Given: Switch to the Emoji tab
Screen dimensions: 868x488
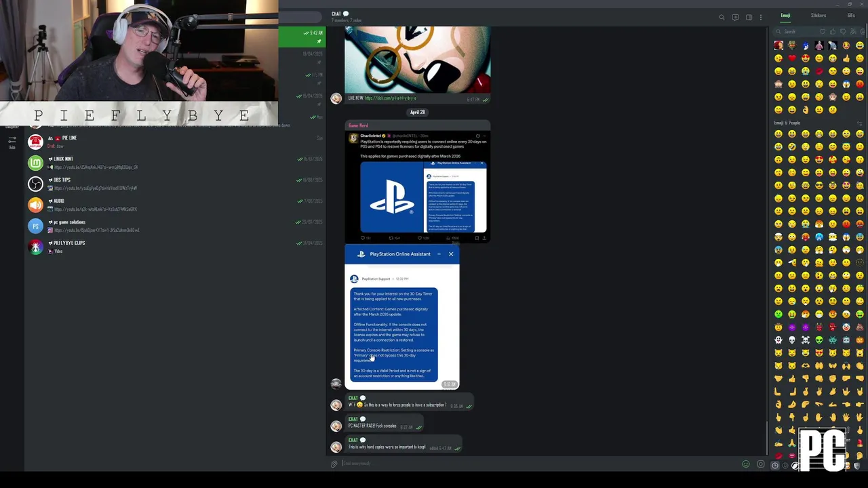Looking at the screenshot, I should pyautogui.click(x=785, y=16).
